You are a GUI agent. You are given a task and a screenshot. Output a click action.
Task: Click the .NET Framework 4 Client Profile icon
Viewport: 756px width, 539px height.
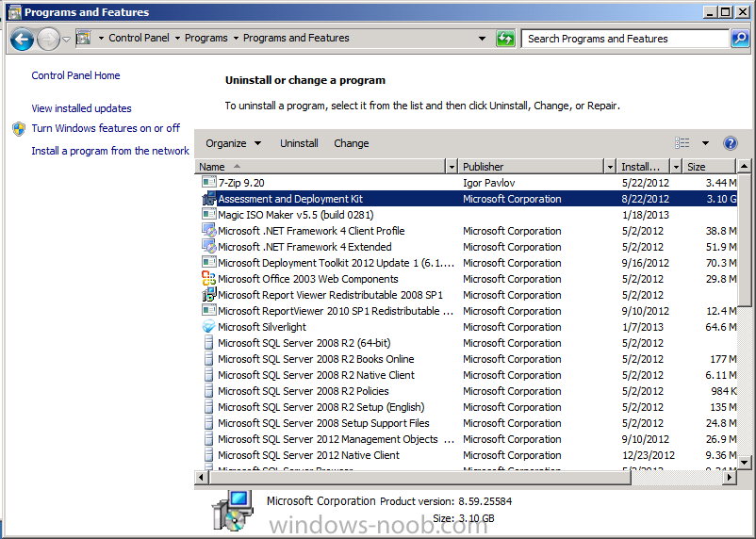coord(208,231)
